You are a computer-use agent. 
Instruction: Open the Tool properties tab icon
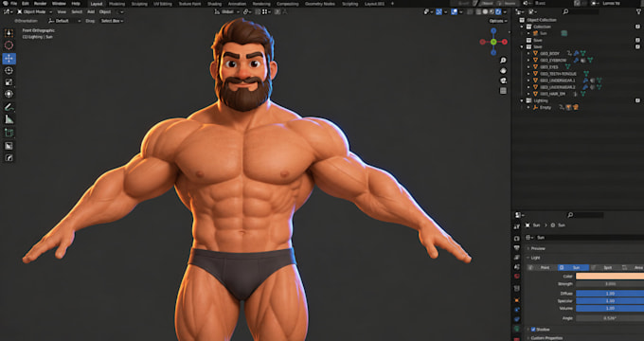pyautogui.click(x=517, y=226)
